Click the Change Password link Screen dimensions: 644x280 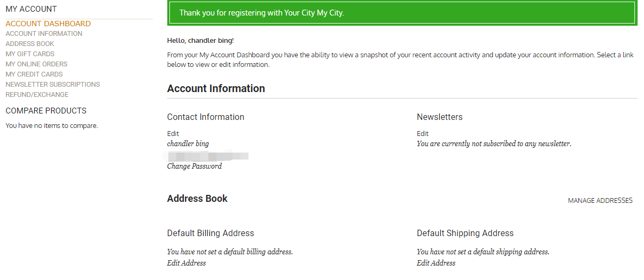(x=195, y=166)
